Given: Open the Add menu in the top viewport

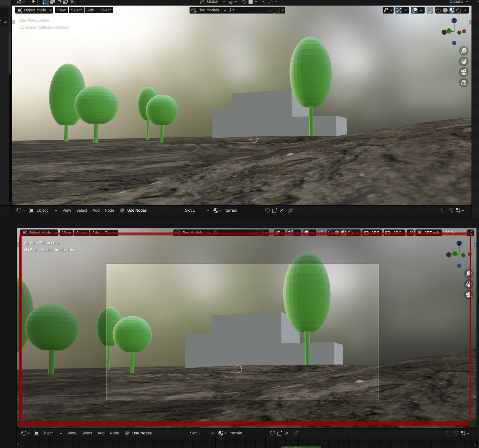Looking at the screenshot, I should point(91,10).
